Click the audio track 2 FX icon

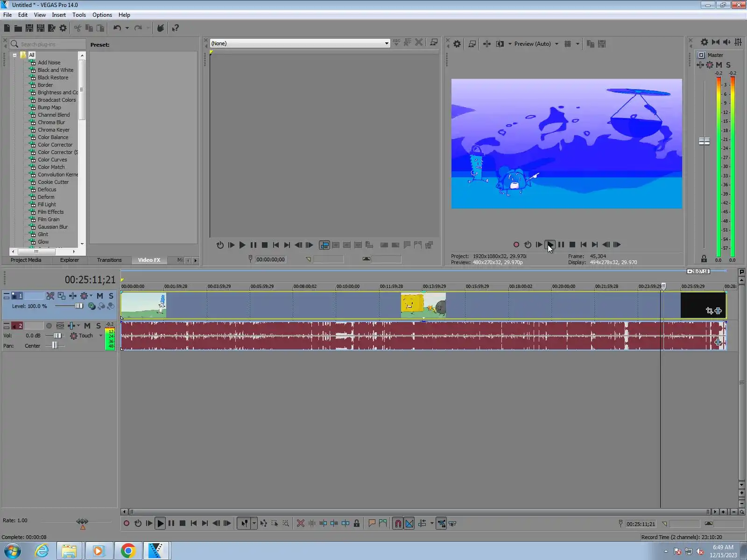point(71,326)
